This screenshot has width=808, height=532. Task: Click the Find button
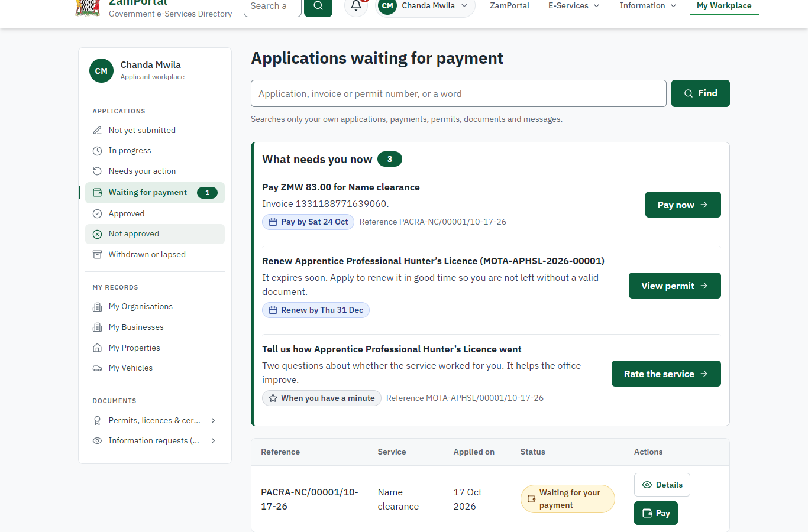700,93
